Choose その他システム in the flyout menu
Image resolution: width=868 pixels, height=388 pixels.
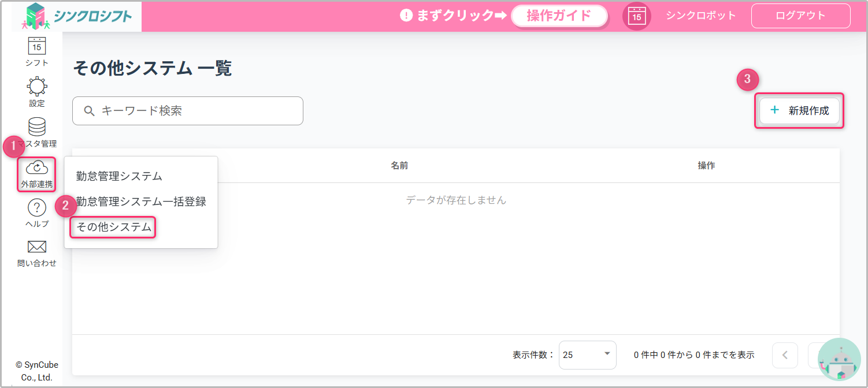(x=113, y=227)
